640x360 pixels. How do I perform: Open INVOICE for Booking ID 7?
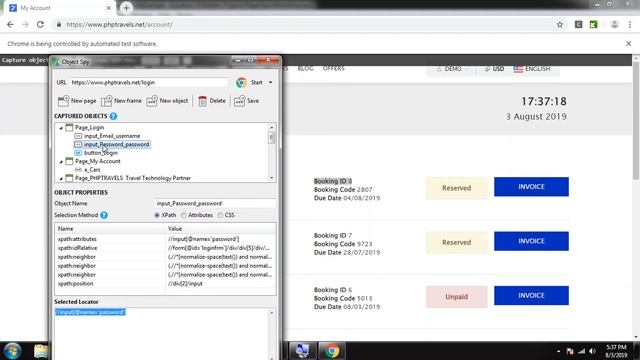[x=531, y=241]
